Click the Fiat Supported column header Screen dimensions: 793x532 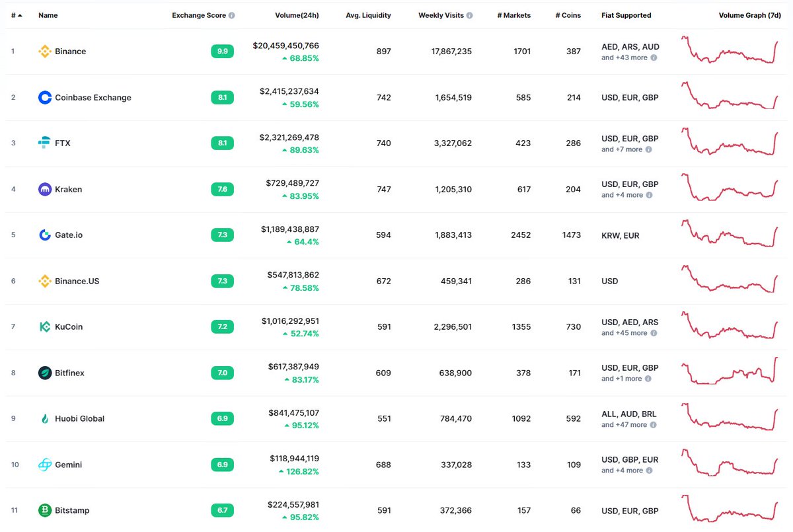[626, 15]
